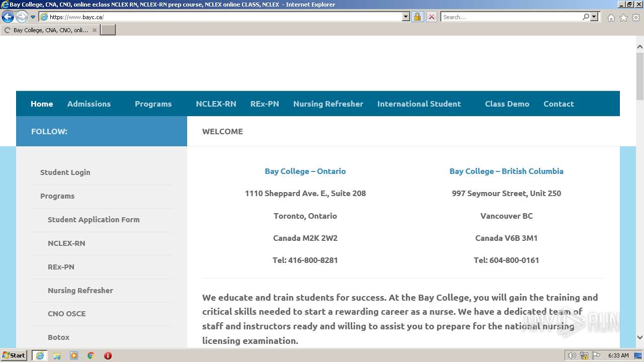Open the address bar autocomplete dropdown
Viewport: 644px width, 362px height.
pyautogui.click(x=406, y=17)
